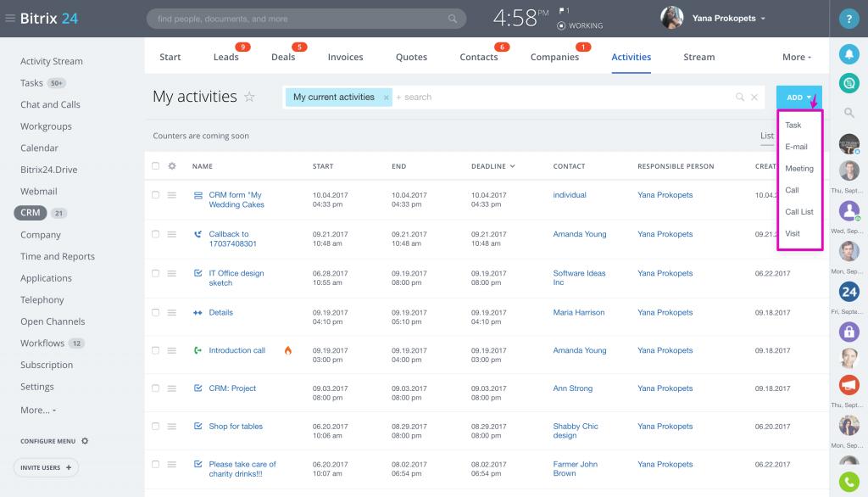Screen dimensions: 868x497
Task: Expand More... in the left sidebar
Action: click(38, 410)
